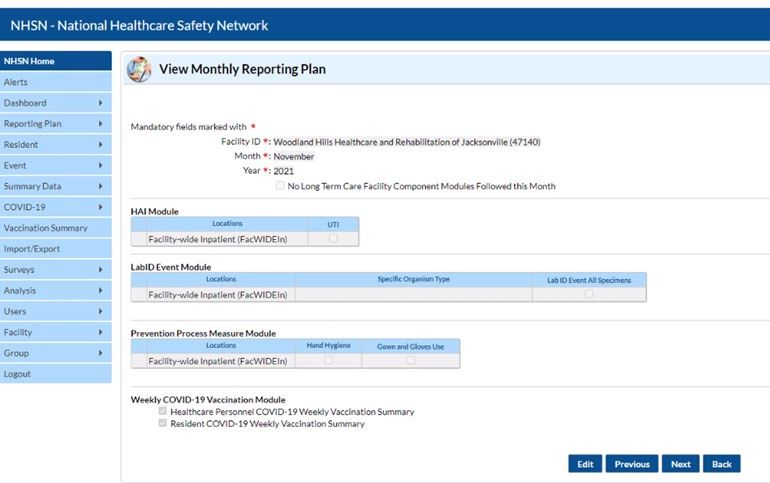Image resolution: width=770 pixels, height=483 pixels.
Task: Click the Specific Organism Type column header
Action: 413,279
